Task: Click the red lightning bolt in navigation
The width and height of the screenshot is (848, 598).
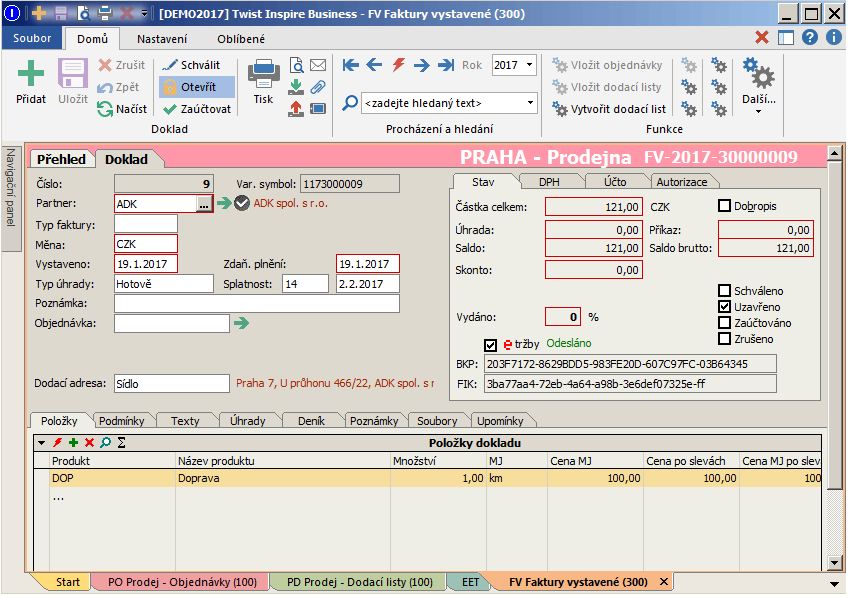Action: 398,65
